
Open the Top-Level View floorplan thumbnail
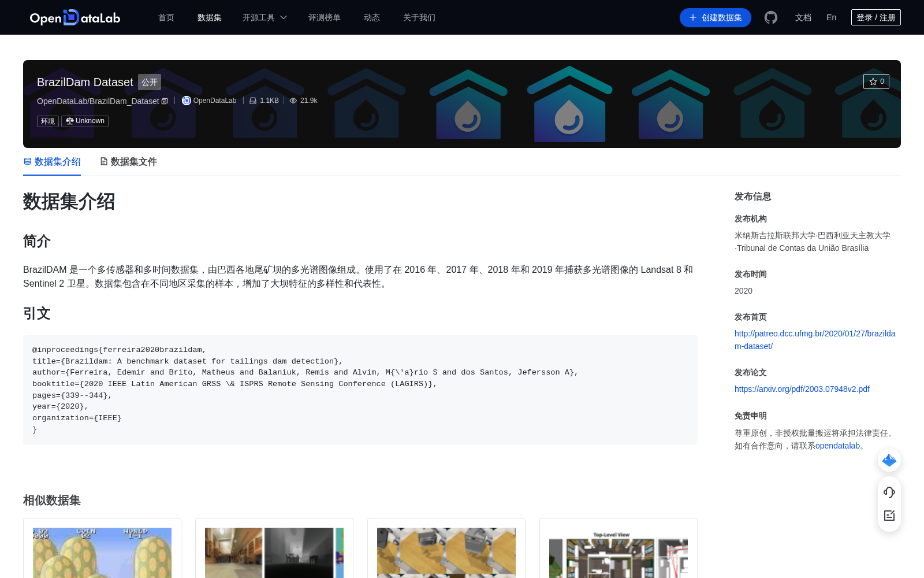point(619,553)
